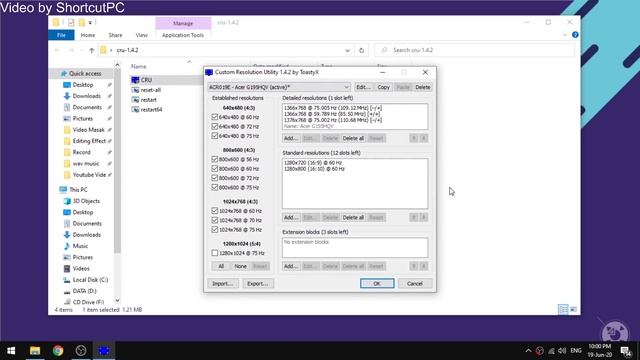The height and width of the screenshot is (360, 640).
Task: Select the restart file in Explorer
Action: pyautogui.click(x=148, y=100)
